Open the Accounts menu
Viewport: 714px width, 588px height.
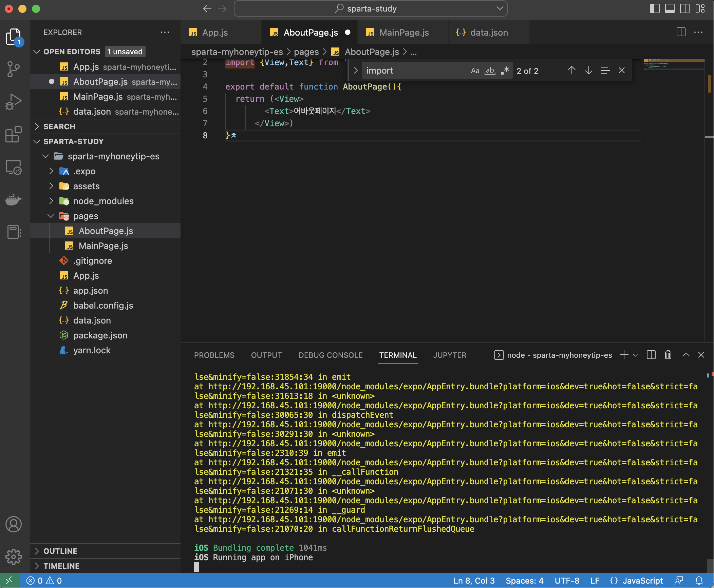(14, 524)
